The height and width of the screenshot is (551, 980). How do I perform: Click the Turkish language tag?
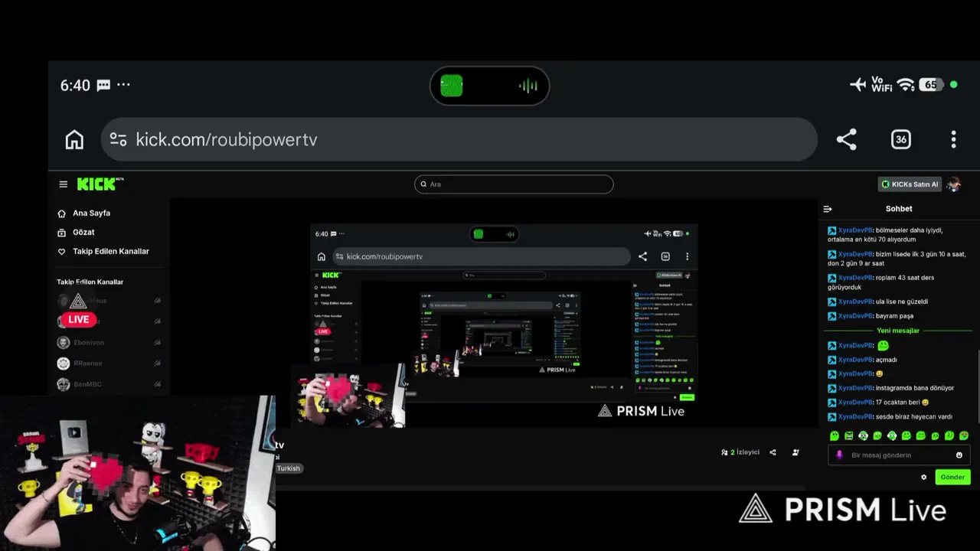(x=289, y=468)
